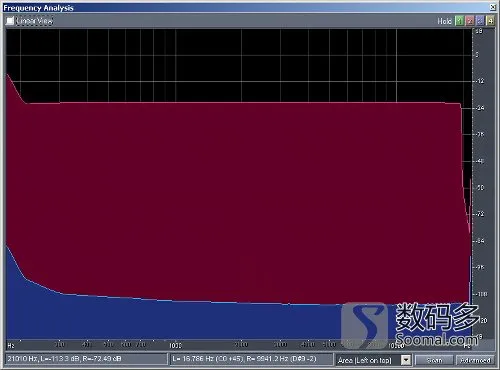Click the cursor frequency readout field showing 21010 Hz

(86, 359)
